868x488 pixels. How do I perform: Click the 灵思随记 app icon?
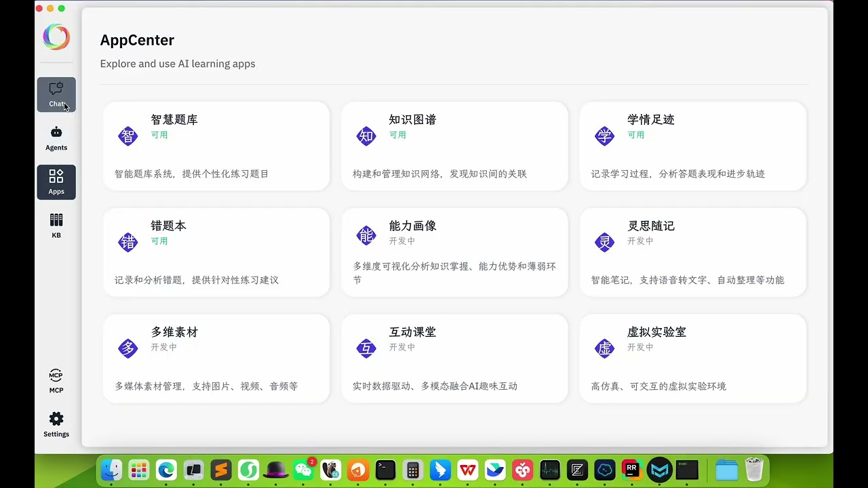pos(604,242)
